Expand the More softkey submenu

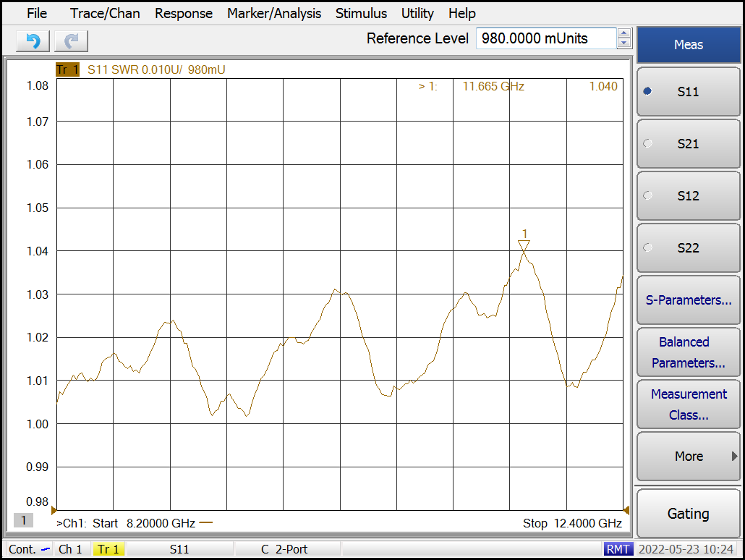coord(688,457)
